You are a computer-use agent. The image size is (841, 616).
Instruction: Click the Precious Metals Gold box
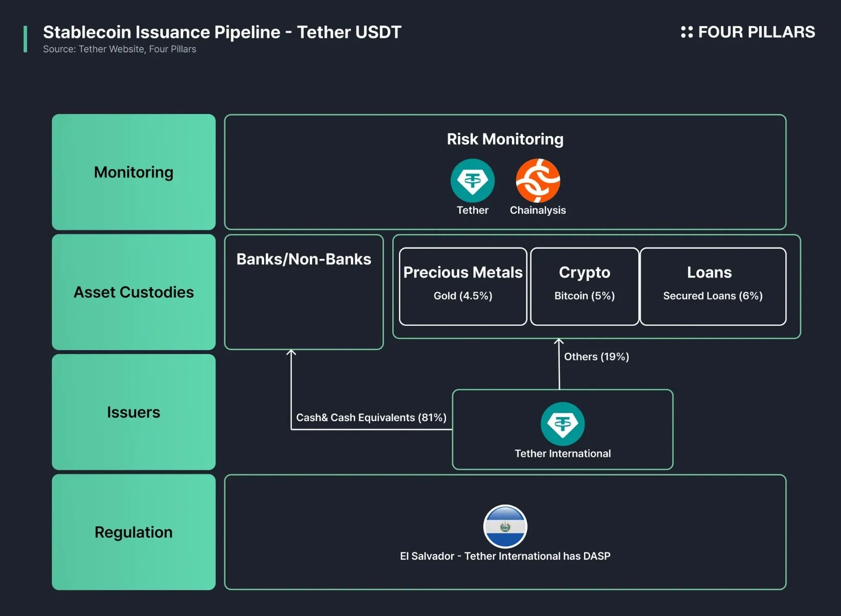pyautogui.click(x=463, y=286)
